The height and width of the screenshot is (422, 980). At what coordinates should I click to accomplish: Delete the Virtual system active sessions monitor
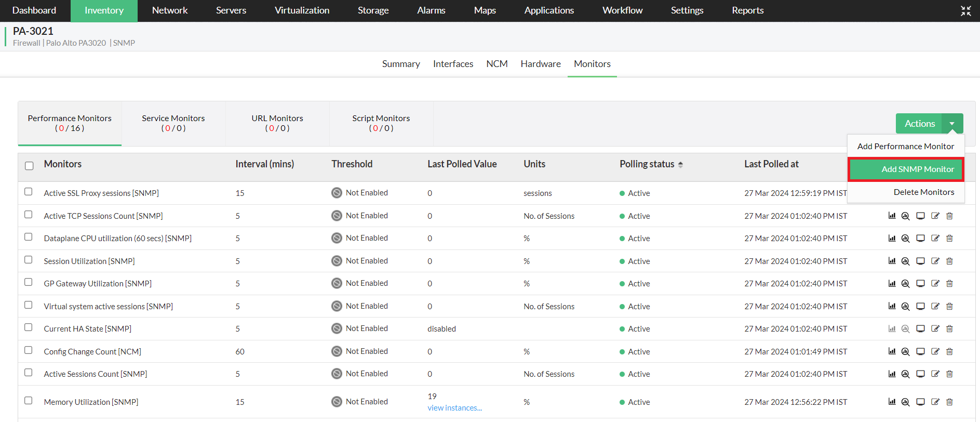949,306
